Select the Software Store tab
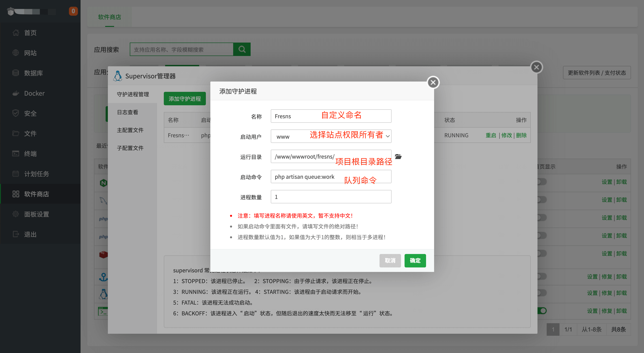The width and height of the screenshot is (644, 353). 109,17
